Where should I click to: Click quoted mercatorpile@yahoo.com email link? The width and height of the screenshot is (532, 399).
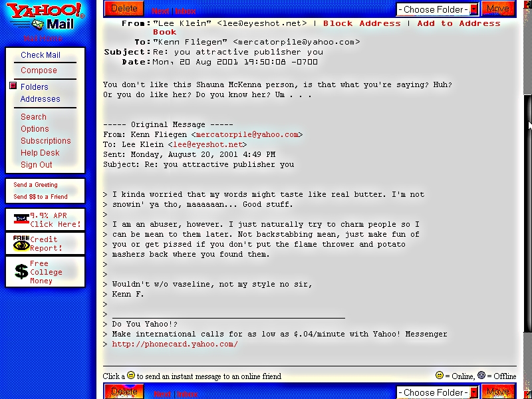point(247,135)
